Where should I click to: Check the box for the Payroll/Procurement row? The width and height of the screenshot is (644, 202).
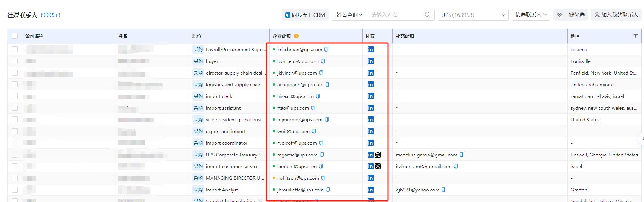click(15, 49)
